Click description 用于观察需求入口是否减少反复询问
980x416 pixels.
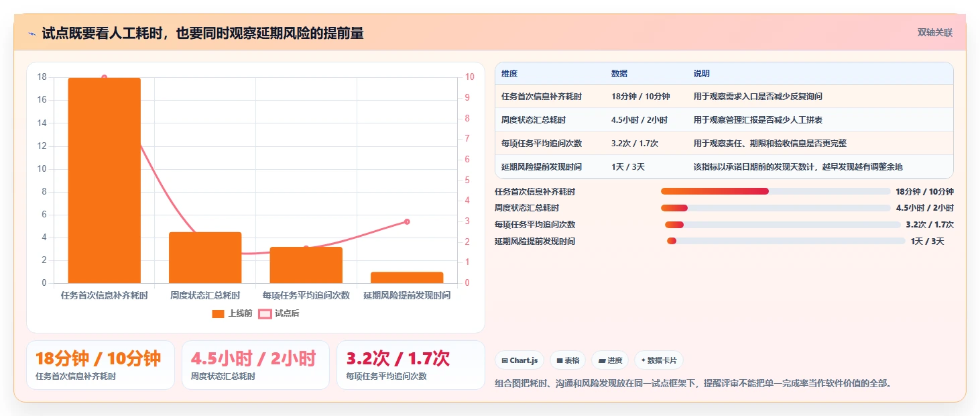[758, 97]
